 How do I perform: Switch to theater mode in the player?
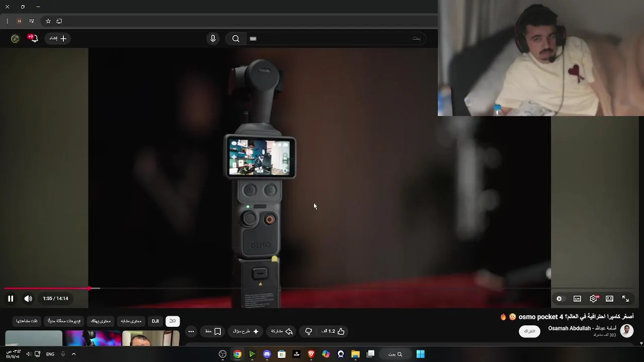click(x=609, y=299)
